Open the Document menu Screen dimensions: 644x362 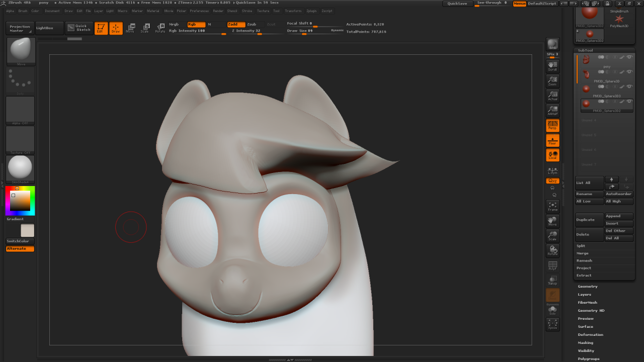pyautogui.click(x=52, y=11)
